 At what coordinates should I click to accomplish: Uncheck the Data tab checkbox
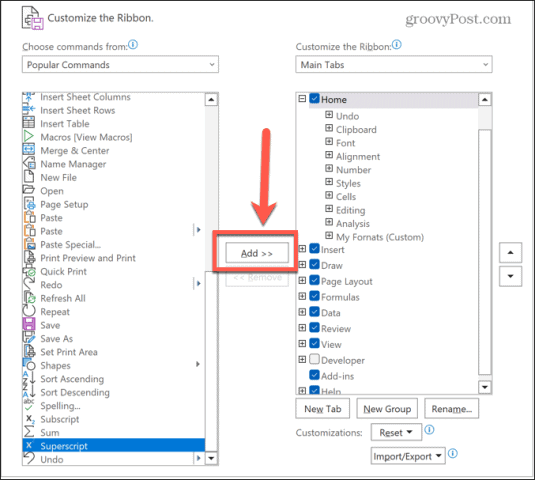(x=315, y=312)
